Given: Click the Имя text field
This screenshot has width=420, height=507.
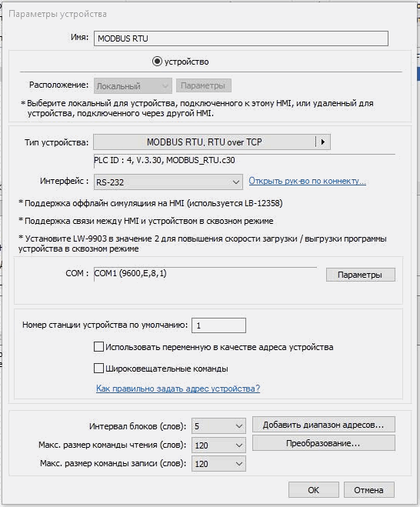Looking at the screenshot, I should tap(241, 38).
